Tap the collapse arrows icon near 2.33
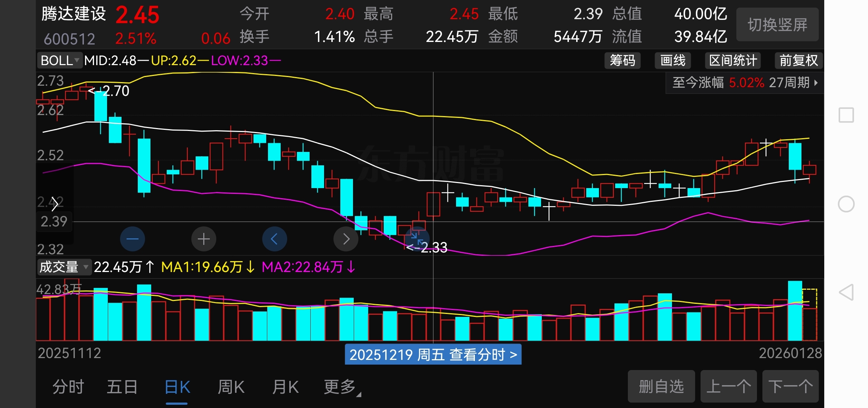Viewport: 868px width, 408px height. pos(417,238)
